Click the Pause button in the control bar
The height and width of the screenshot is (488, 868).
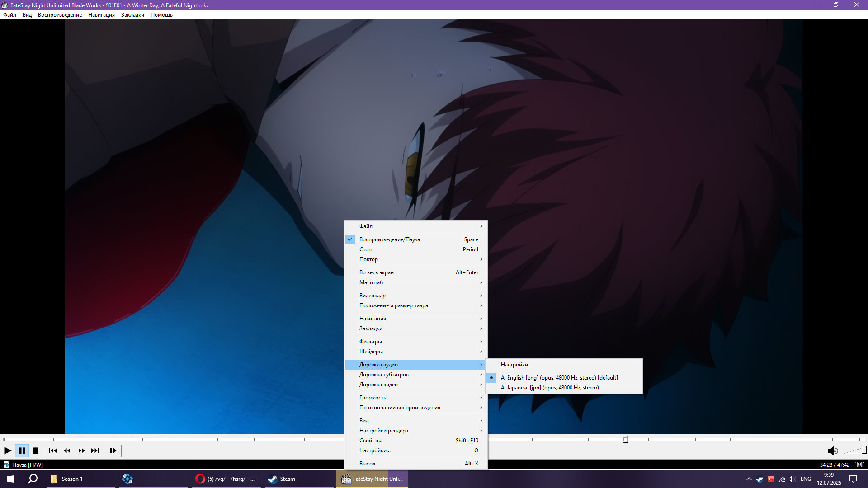pos(22,450)
